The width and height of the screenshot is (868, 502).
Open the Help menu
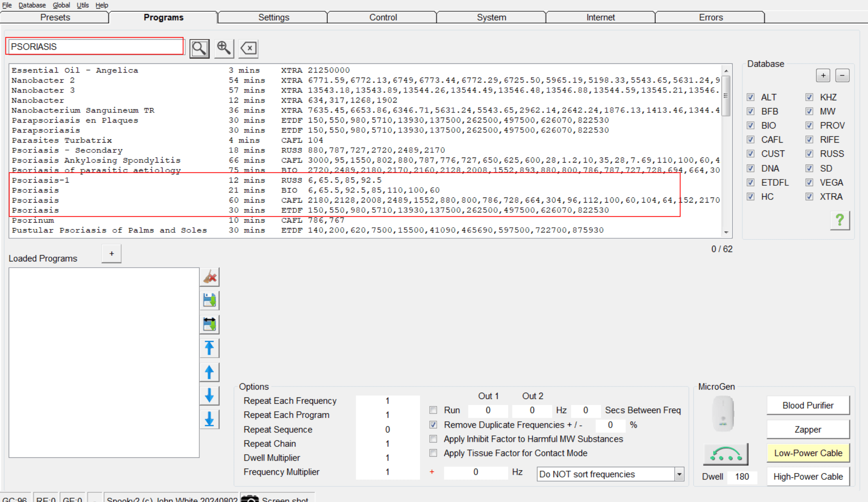point(102,5)
